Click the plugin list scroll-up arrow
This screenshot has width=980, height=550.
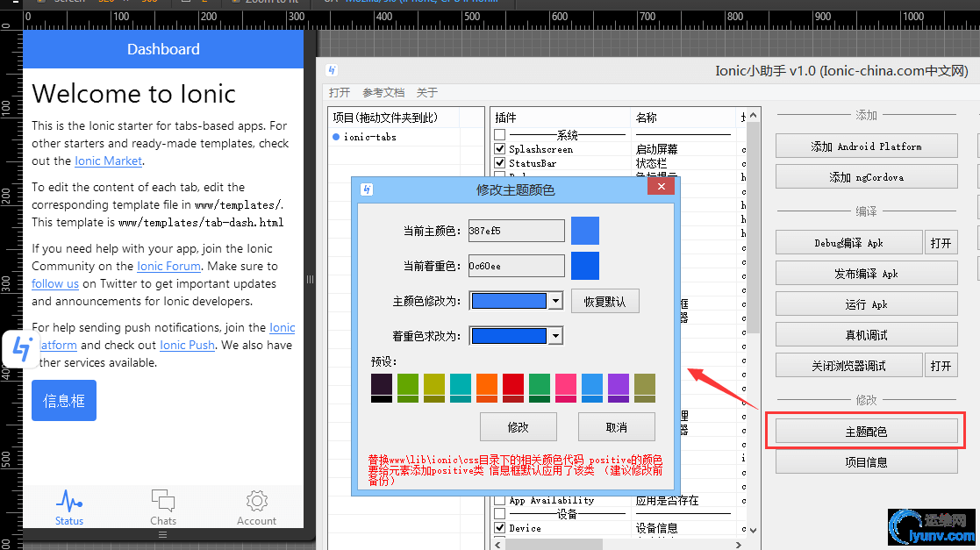tap(754, 116)
